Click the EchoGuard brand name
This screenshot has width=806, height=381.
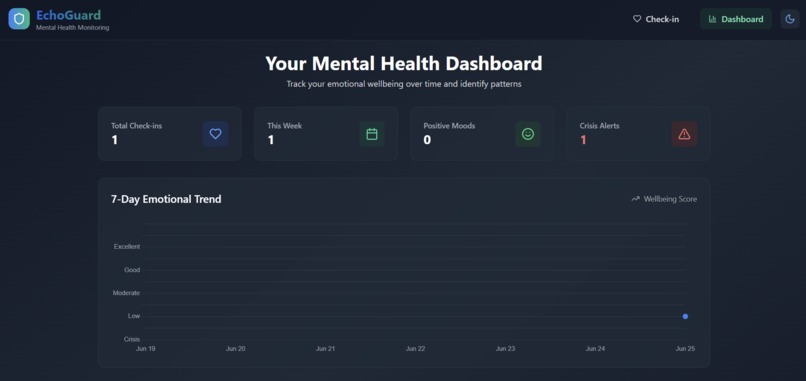tap(68, 15)
